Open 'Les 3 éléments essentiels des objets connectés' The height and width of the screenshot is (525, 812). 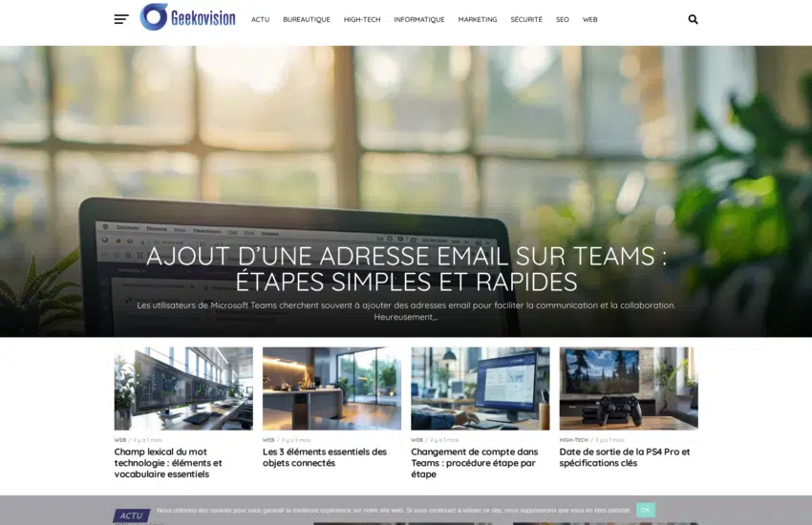click(x=325, y=457)
